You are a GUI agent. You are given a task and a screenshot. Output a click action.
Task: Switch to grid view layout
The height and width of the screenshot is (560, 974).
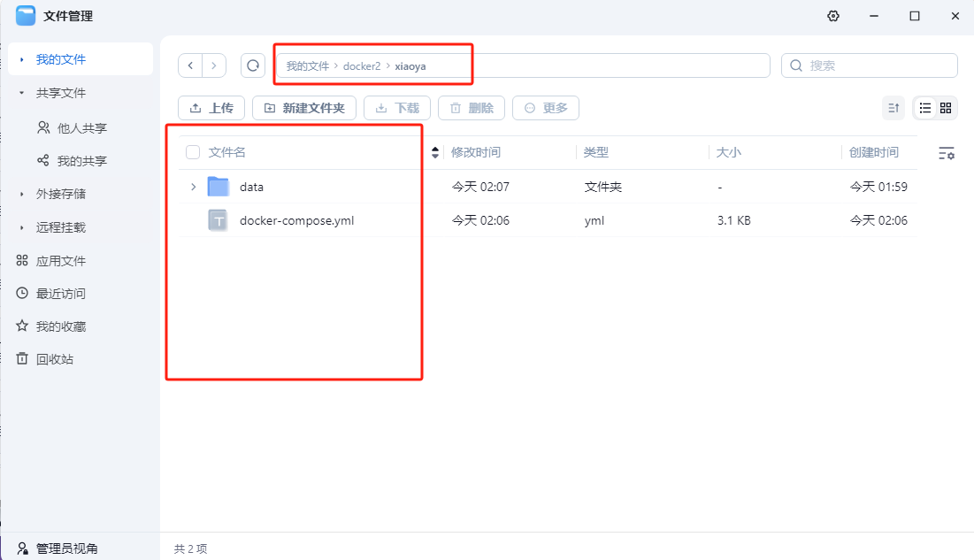pyautogui.click(x=946, y=108)
